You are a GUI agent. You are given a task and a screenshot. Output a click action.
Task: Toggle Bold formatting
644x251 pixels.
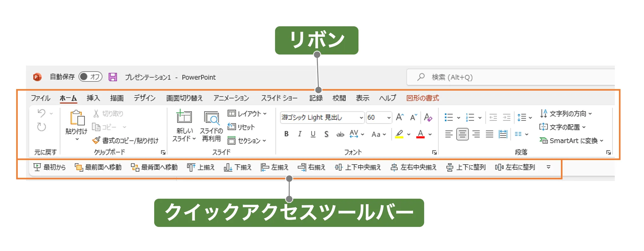pos(286,134)
